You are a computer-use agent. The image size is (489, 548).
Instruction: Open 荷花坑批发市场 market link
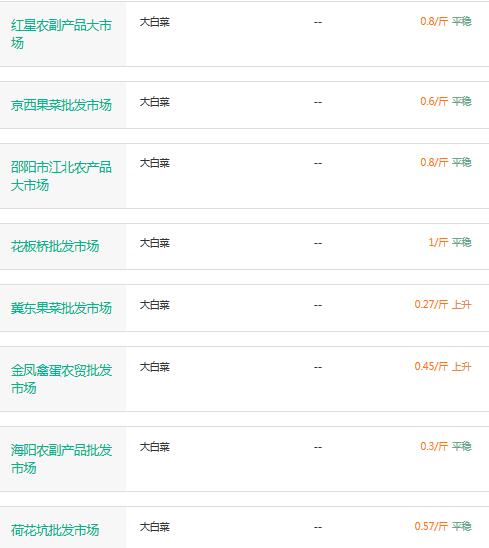tap(55, 530)
